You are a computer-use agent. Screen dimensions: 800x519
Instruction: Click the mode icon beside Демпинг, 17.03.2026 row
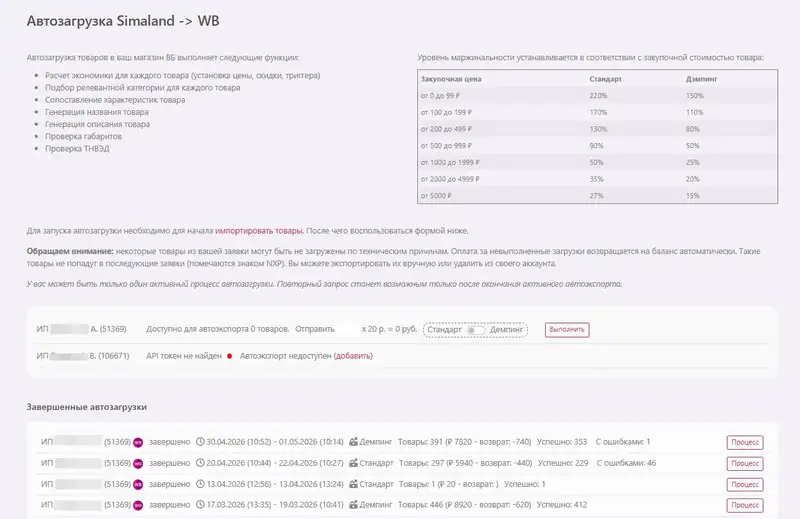coord(353,505)
